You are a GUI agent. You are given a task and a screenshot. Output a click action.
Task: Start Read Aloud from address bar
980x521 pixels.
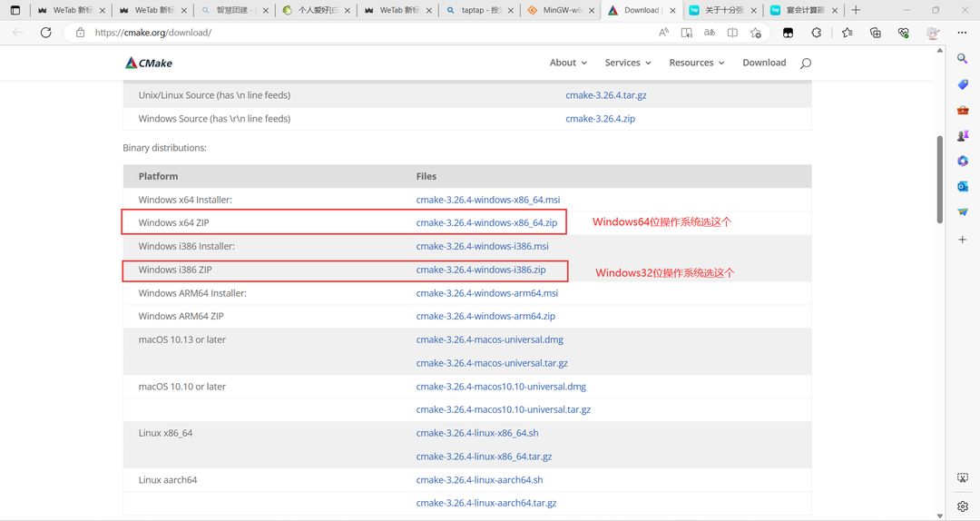tap(663, 33)
